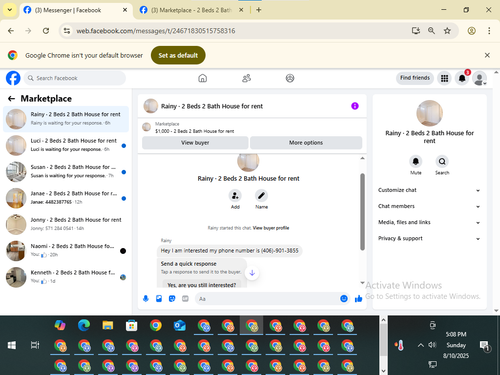This screenshot has height=375, width=500.
Task: Mute conversation using the bell icon
Action: pyautogui.click(x=416, y=162)
